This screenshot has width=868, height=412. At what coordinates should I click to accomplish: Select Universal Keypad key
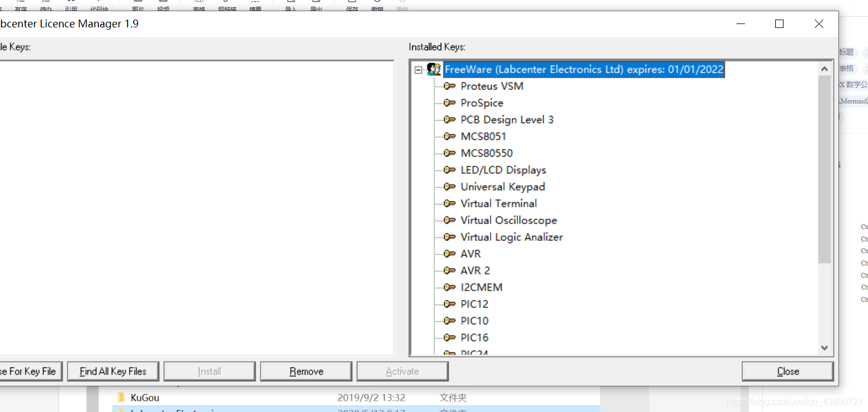(503, 187)
